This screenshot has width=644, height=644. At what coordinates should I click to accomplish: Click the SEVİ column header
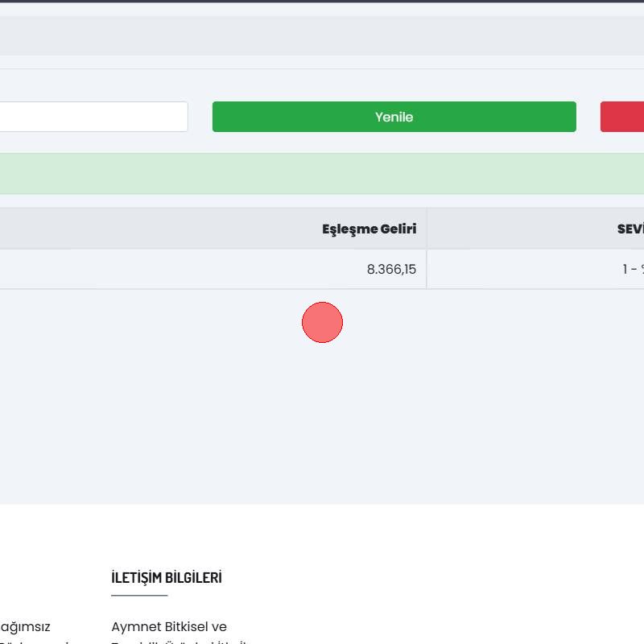click(630, 229)
